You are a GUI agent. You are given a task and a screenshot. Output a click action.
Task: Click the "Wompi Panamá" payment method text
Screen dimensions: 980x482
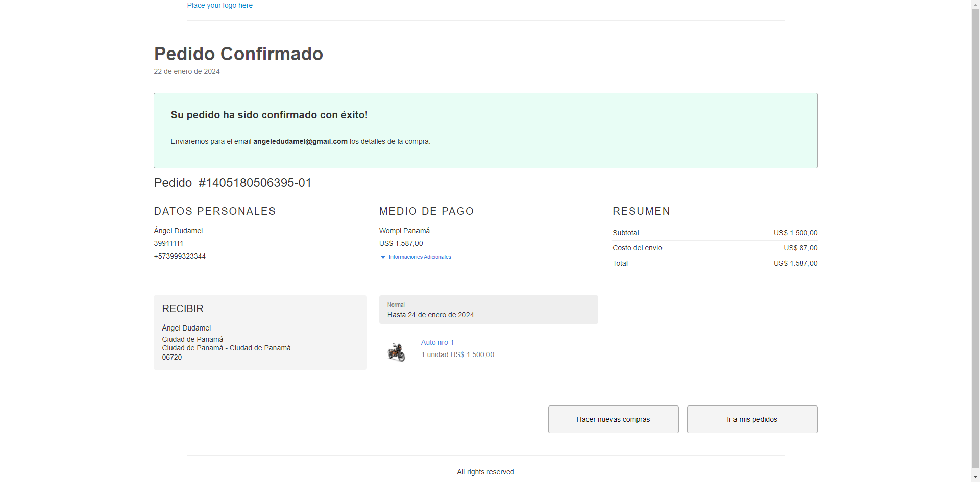click(404, 231)
